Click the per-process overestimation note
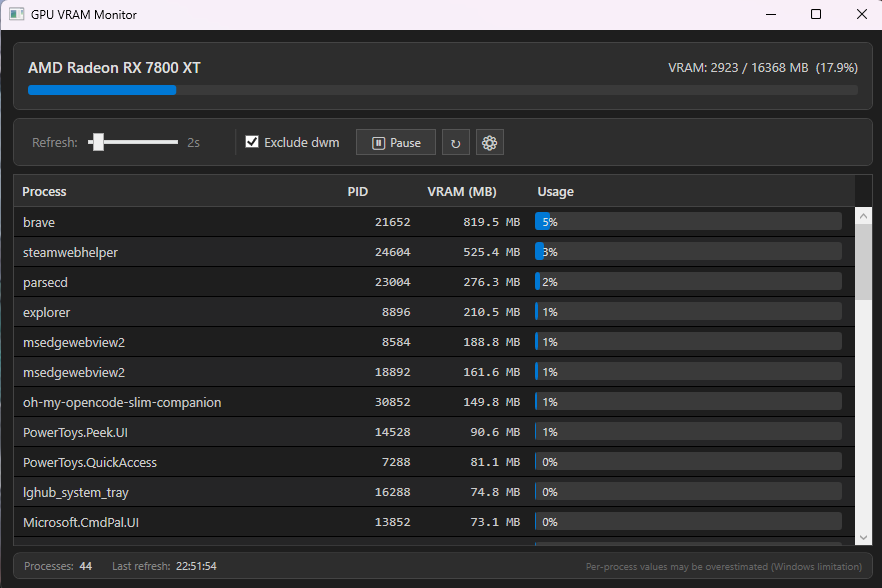This screenshot has width=882, height=588. coord(723,567)
